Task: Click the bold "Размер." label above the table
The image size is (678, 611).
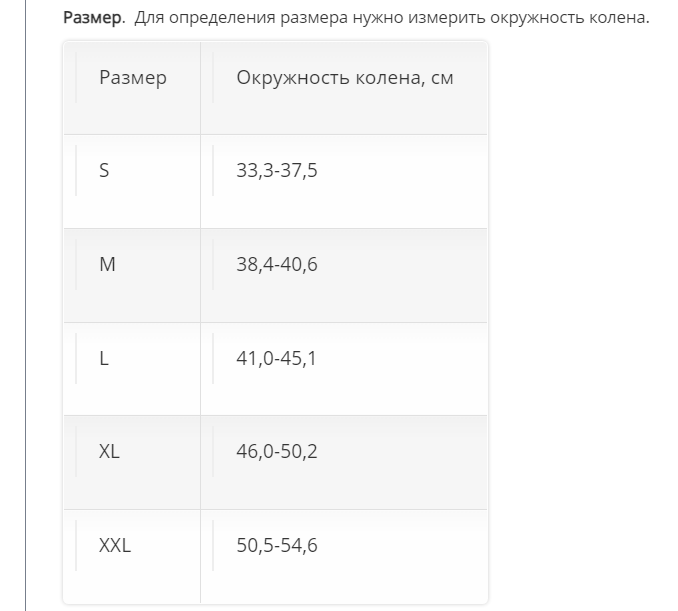Action: 94,18
